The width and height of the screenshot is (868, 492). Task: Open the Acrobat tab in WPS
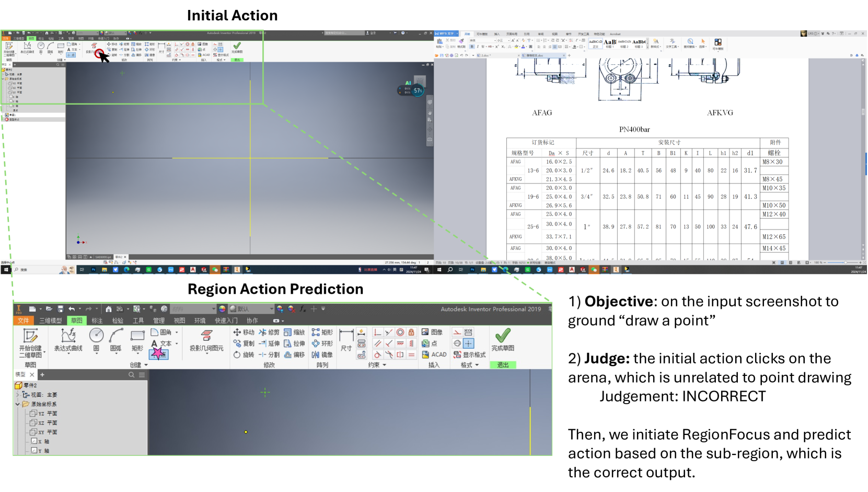click(x=615, y=34)
